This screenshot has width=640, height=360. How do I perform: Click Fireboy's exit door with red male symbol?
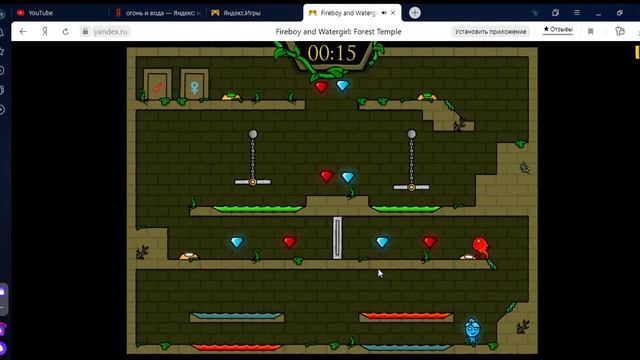click(158, 84)
